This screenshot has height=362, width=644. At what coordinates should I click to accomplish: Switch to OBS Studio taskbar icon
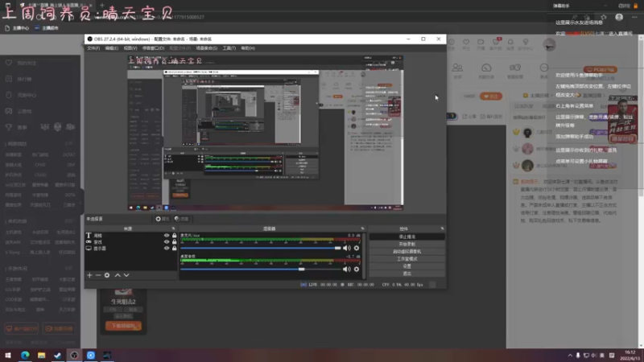tap(74, 356)
